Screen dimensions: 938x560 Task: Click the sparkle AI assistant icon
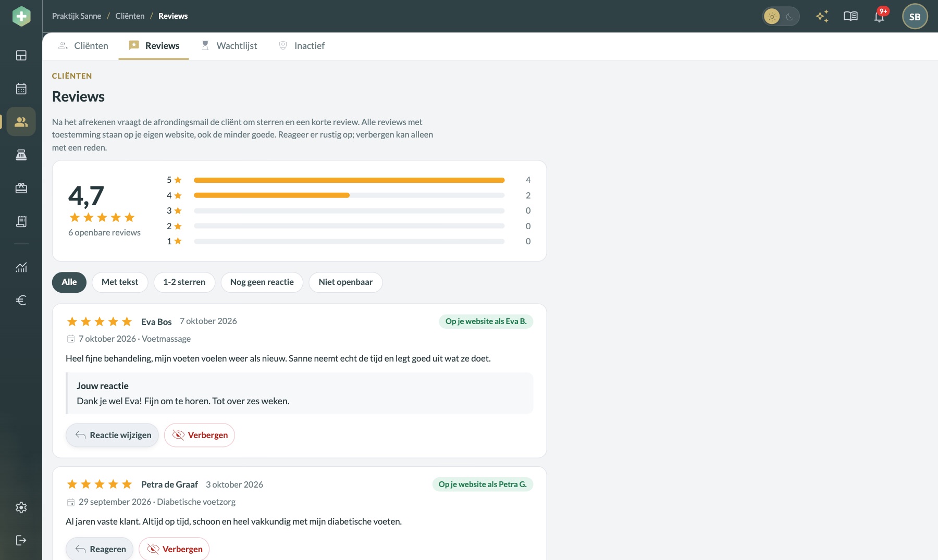tap(822, 16)
